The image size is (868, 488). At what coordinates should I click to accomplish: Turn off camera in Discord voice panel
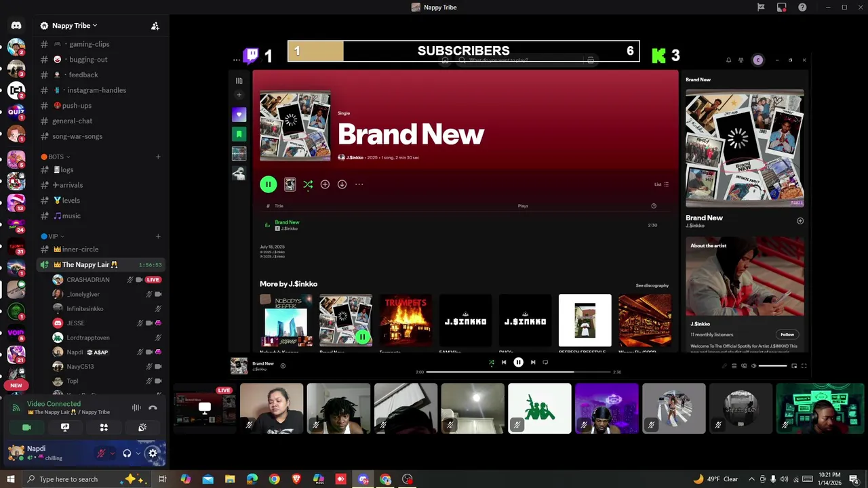(26, 428)
